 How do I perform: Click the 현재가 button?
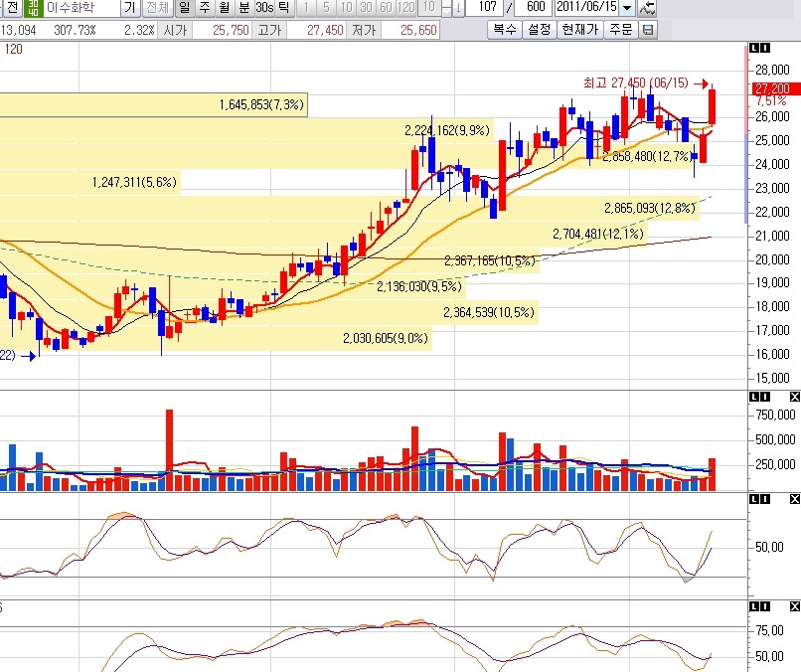(x=579, y=30)
